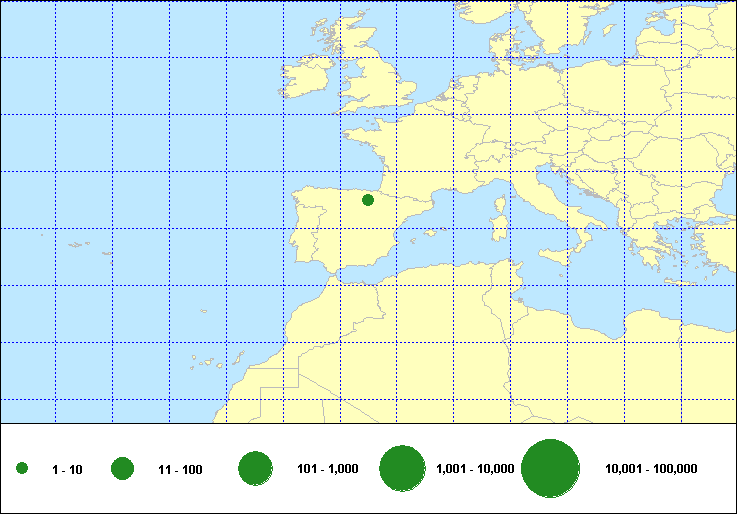Select the legend circle for 101 - 1,000
The width and height of the screenshot is (737, 514).
256,469
